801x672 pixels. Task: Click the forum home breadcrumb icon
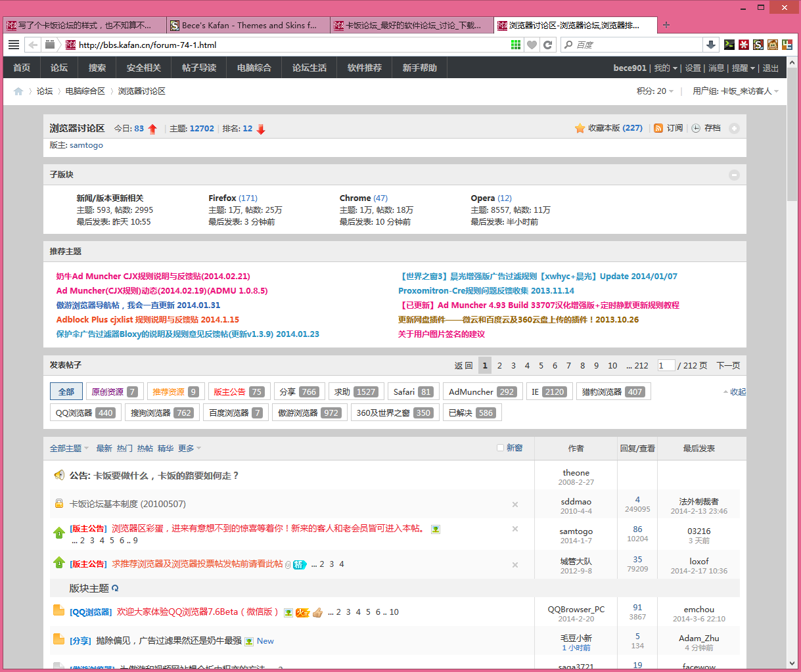click(18, 91)
